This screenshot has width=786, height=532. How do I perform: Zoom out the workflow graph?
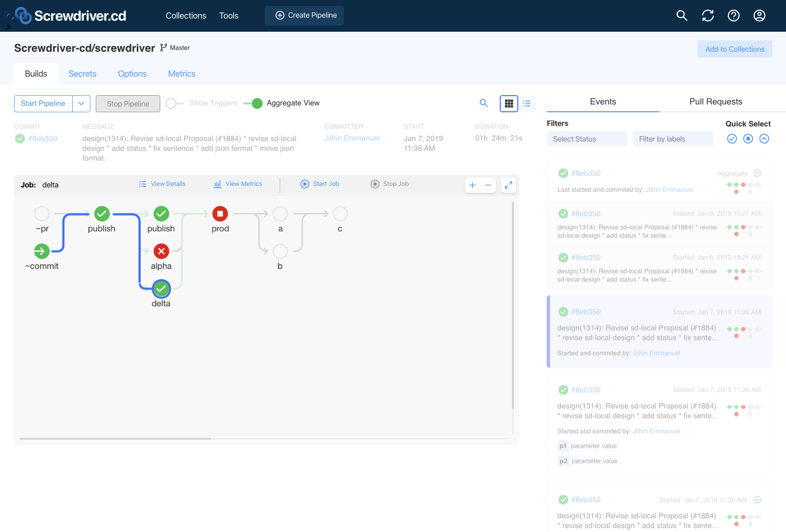(488, 185)
